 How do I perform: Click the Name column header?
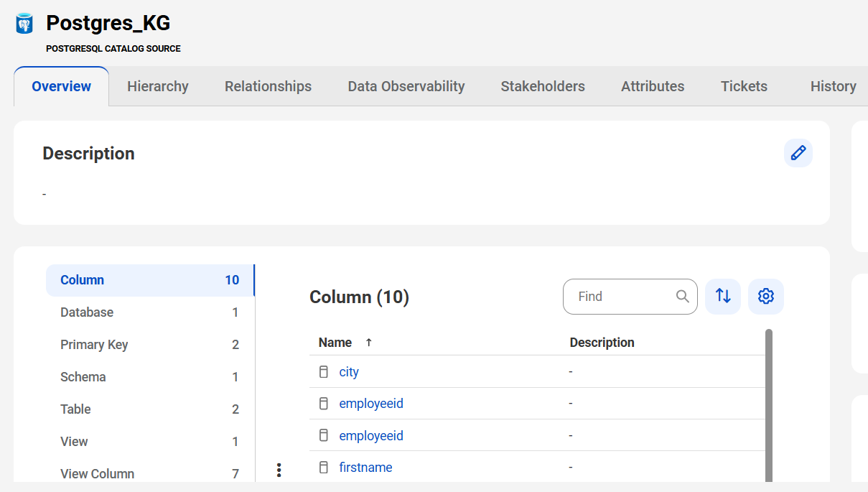(x=335, y=343)
